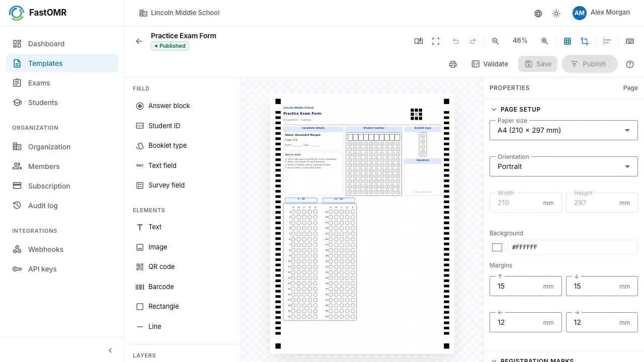This screenshot has height=362, width=644.
Task: Open Webhooks integrations page
Action: [x=62, y=249]
